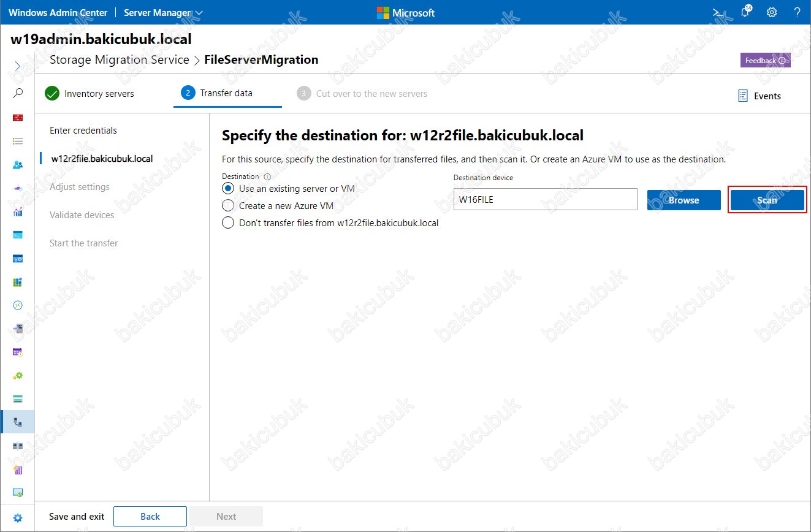This screenshot has width=811, height=532.
Task: Click the w19admin.bakicubuk.local server name
Action: pyautogui.click(x=101, y=40)
